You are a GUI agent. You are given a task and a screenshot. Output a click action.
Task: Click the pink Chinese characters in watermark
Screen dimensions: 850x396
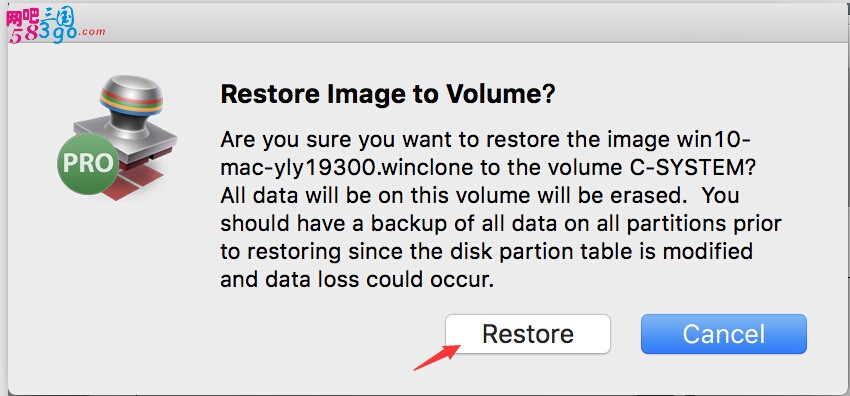point(22,18)
